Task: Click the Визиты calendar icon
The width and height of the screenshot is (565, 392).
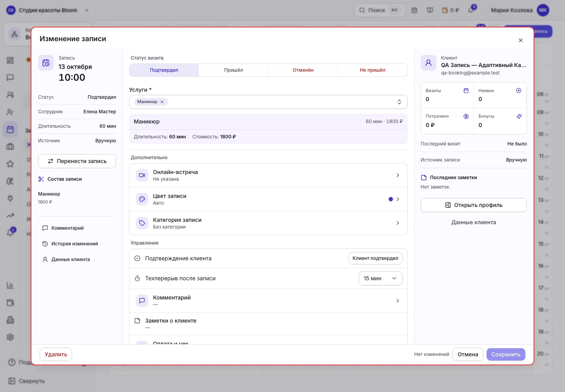Action: click(x=466, y=91)
